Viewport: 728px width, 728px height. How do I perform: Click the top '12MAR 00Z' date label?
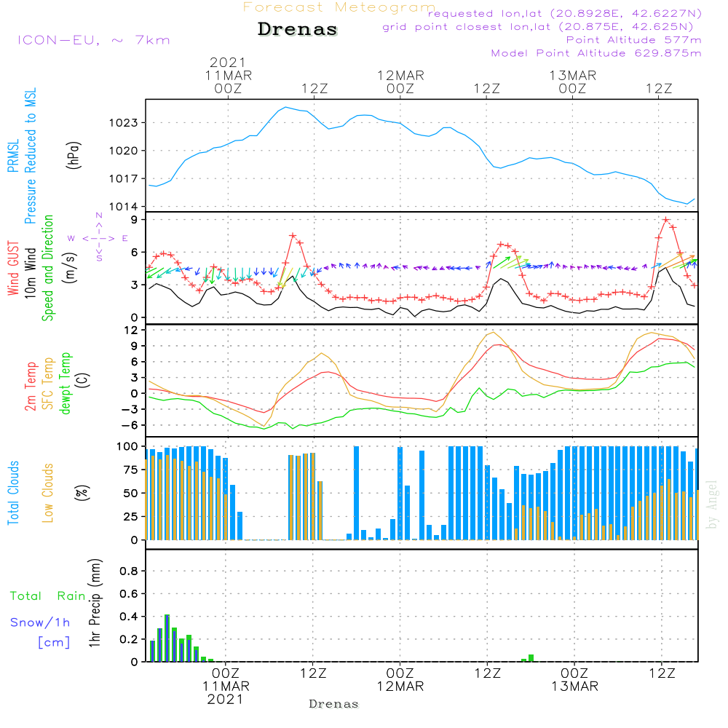pos(400,82)
